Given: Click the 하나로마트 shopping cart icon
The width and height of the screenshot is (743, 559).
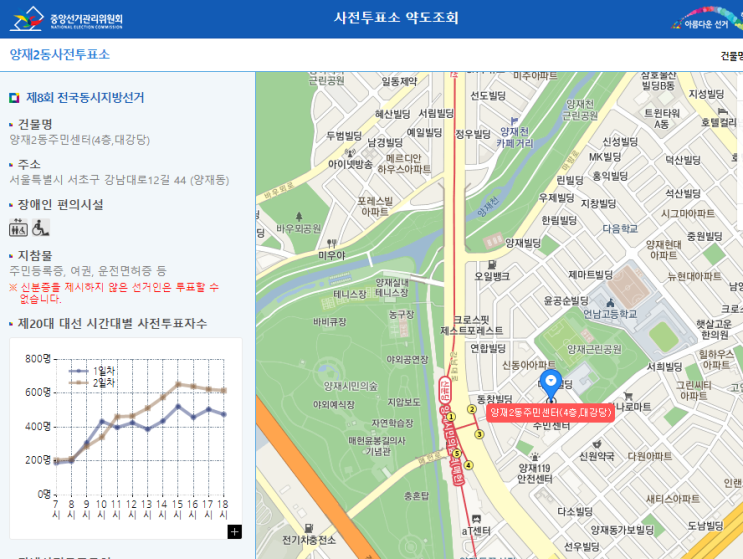Looking at the screenshot, I should [x=628, y=395].
